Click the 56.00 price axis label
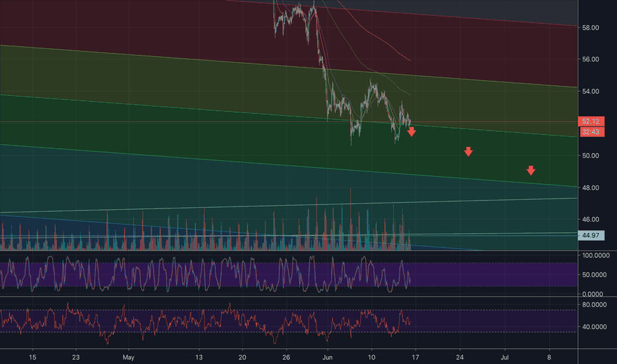The width and height of the screenshot is (617, 364). point(591,60)
